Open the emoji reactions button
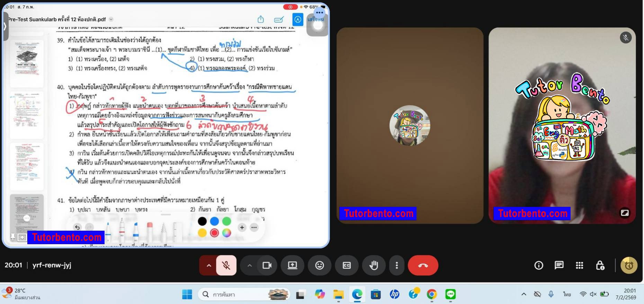This screenshot has width=644, height=304. point(320,265)
